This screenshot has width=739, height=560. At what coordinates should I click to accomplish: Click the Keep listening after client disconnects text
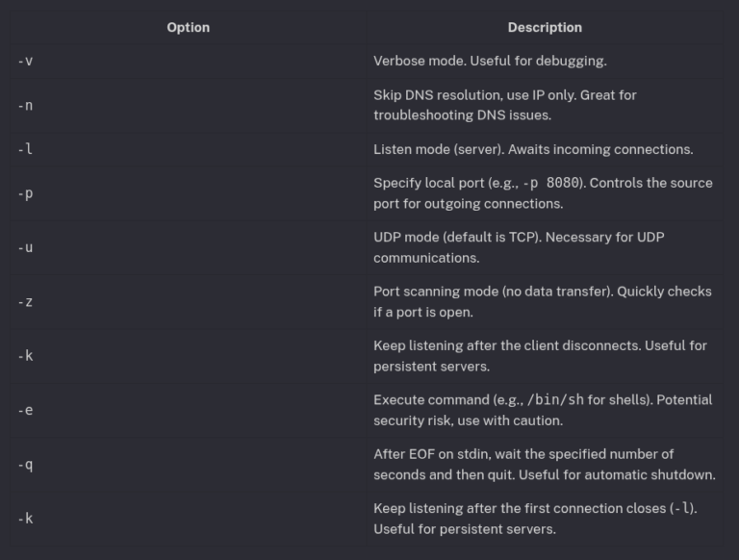[540, 356]
